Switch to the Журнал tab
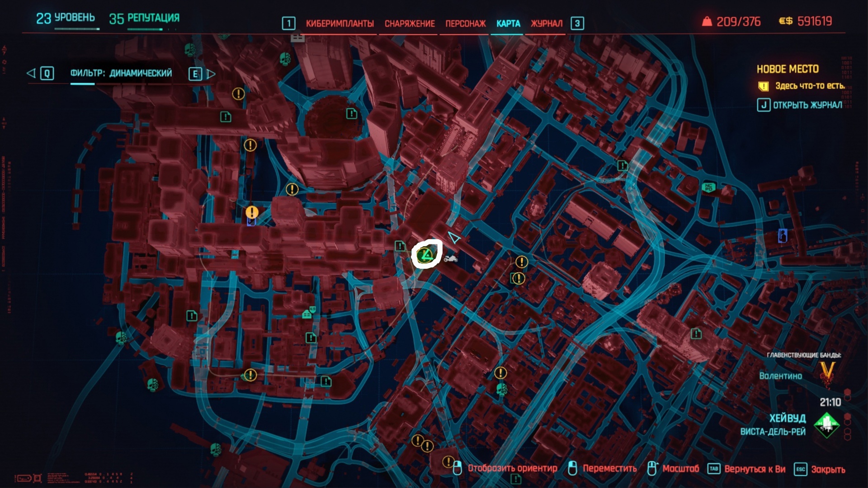 coord(547,23)
